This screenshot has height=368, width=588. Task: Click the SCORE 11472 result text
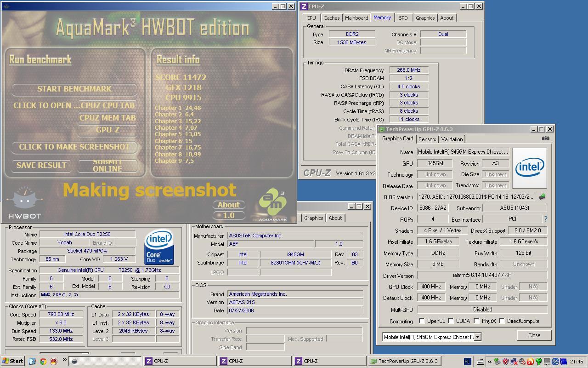click(x=181, y=77)
